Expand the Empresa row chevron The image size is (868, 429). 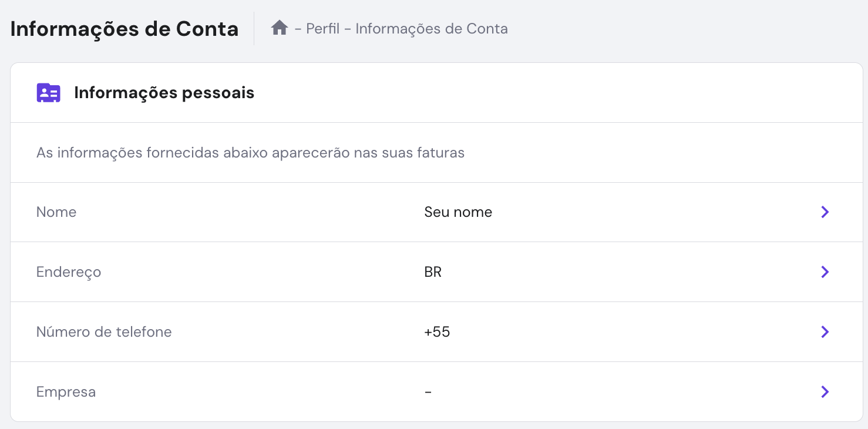click(x=825, y=392)
